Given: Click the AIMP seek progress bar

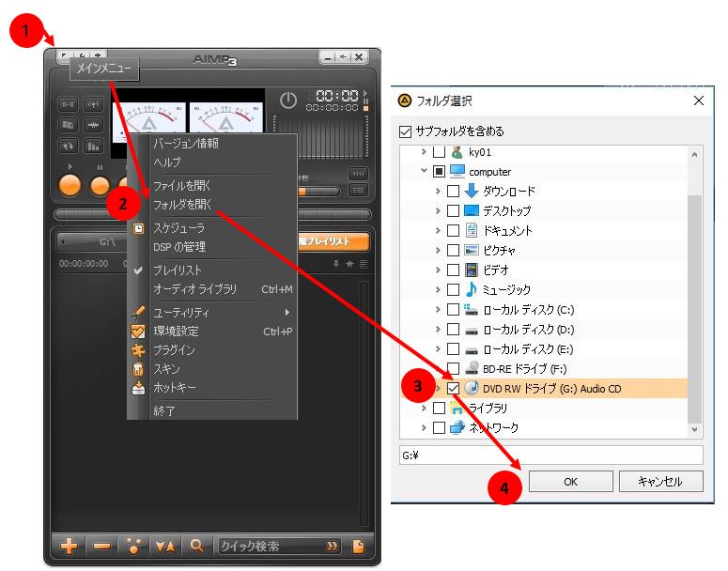Looking at the screenshot, I should pos(212,214).
